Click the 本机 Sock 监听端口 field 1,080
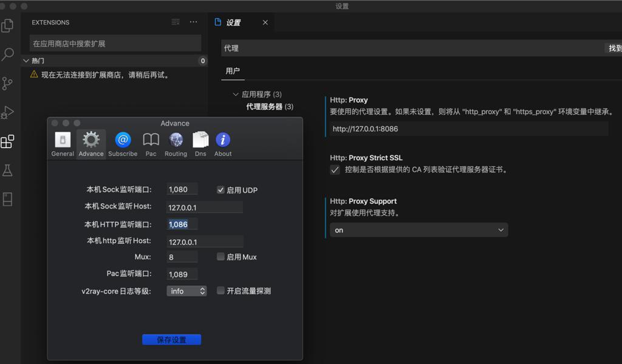This screenshot has height=364, width=622. tap(182, 189)
